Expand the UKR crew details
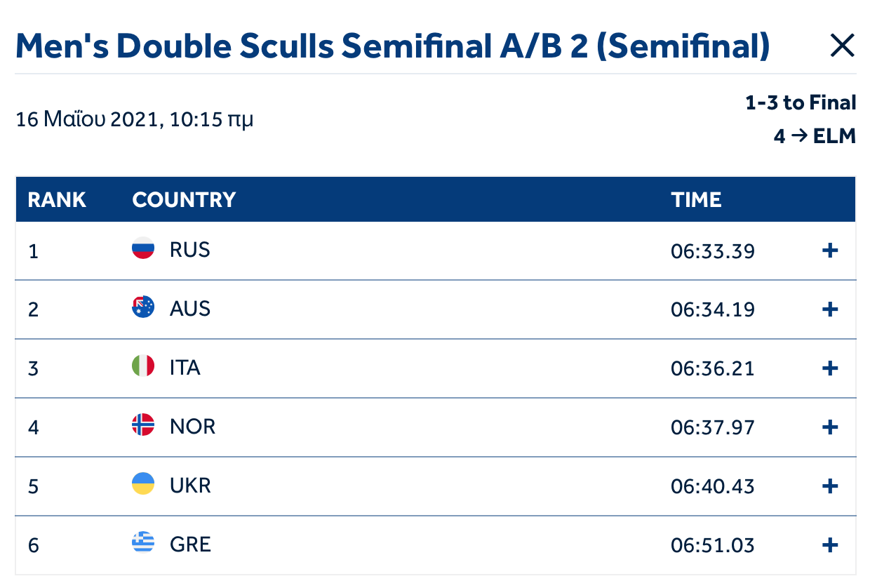This screenshot has height=588, width=870. pos(830,486)
